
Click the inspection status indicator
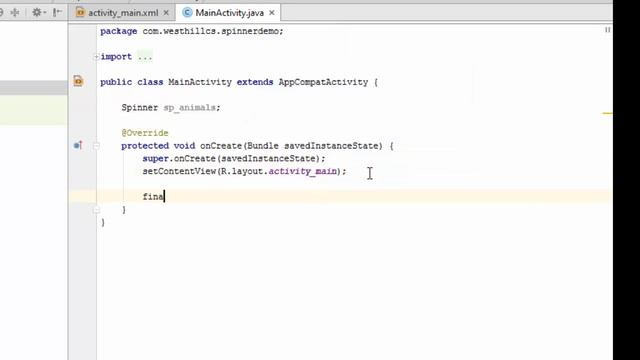point(607,30)
